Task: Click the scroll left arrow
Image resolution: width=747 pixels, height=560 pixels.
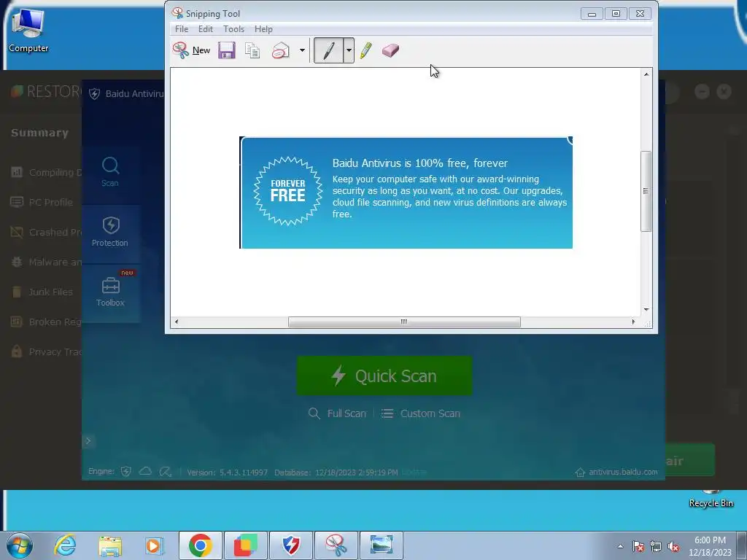Action: [177, 322]
